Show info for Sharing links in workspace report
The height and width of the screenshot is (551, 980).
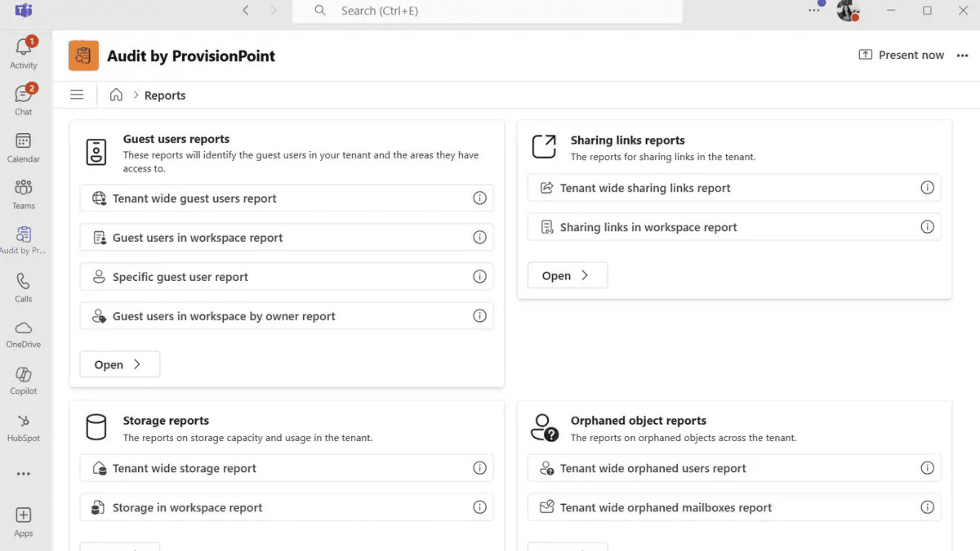(x=927, y=227)
